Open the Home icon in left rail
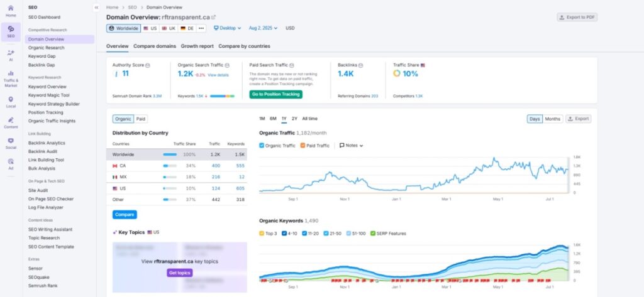This screenshot has width=644, height=297. pyautogui.click(x=11, y=10)
